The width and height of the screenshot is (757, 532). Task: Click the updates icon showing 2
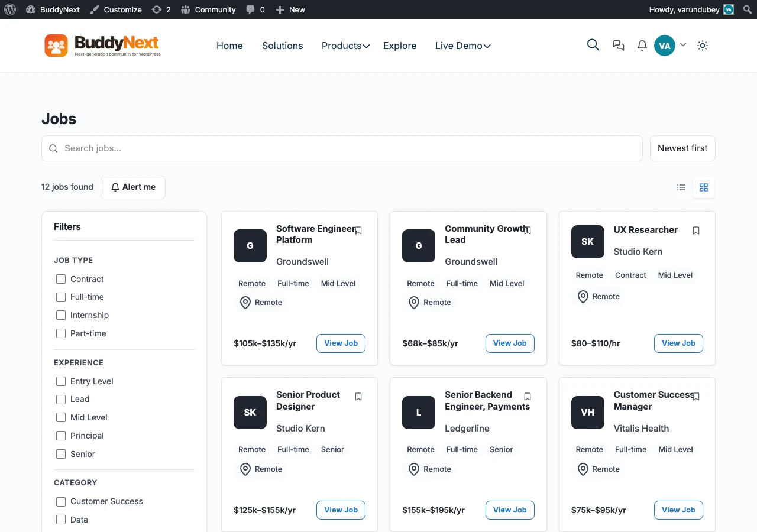(x=161, y=9)
